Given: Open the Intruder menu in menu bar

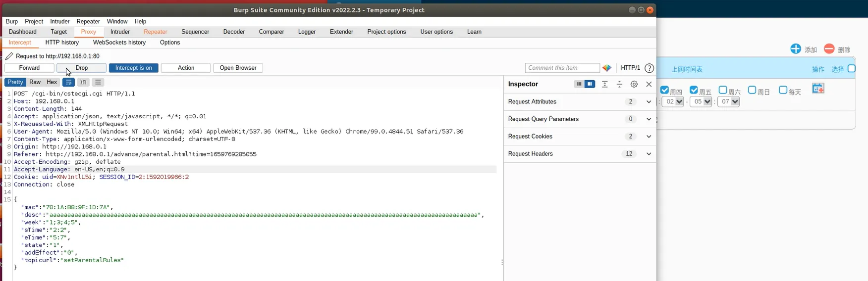Looking at the screenshot, I should (x=60, y=22).
